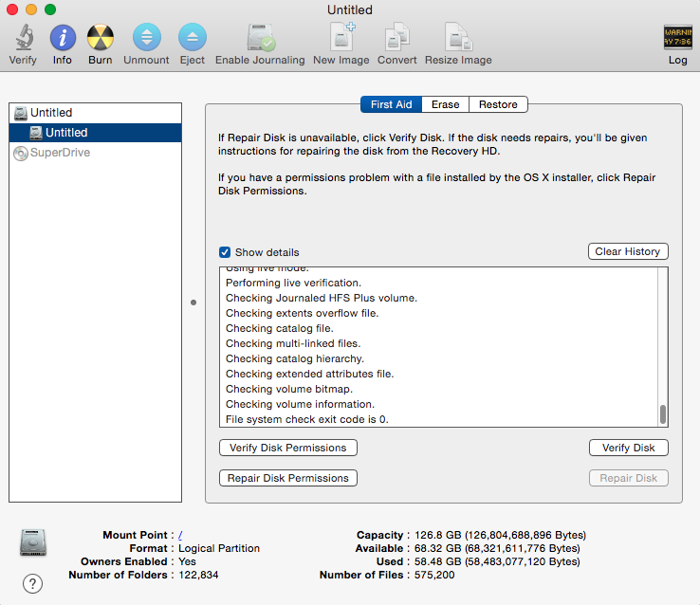Click the Capacity value 126.8 GB

500,535
